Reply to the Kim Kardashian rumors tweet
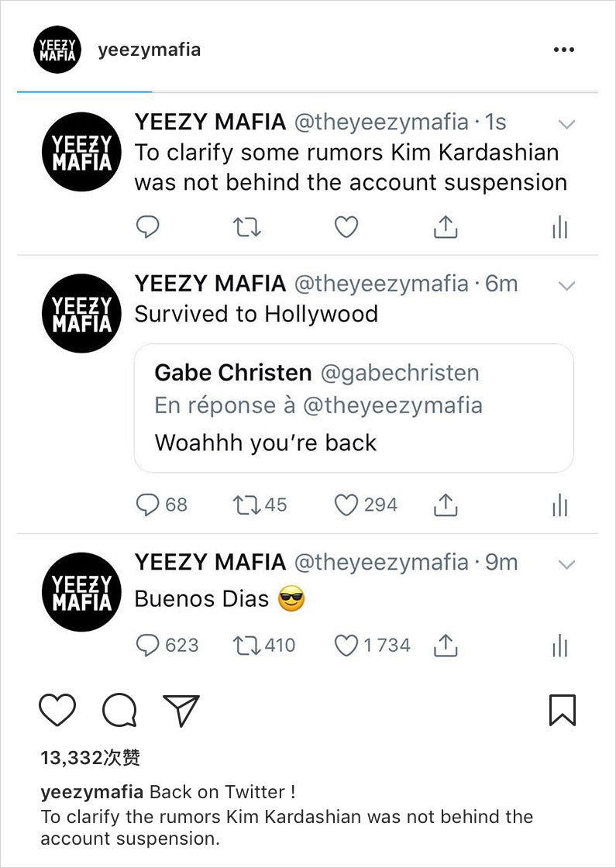The image size is (616, 868). coord(147,226)
